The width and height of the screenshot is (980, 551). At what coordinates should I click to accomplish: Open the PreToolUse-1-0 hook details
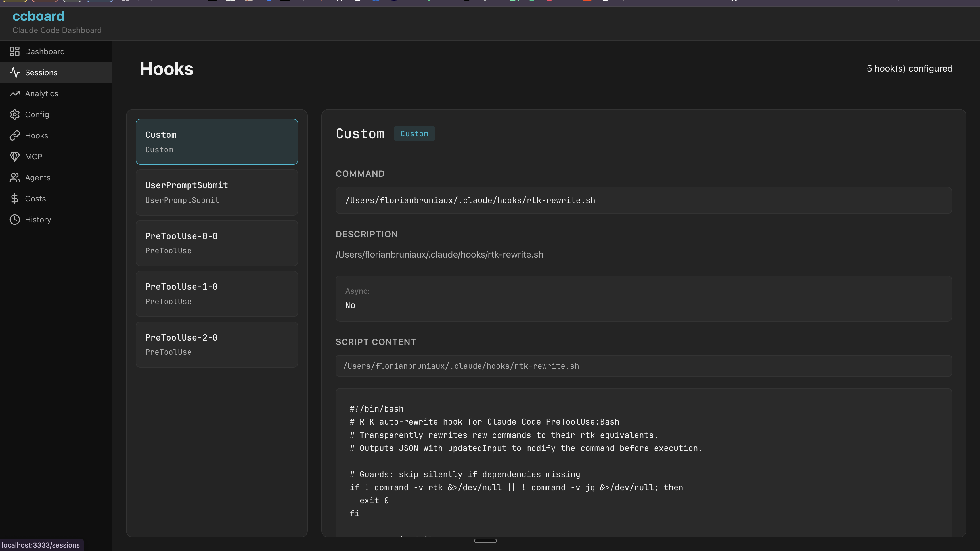click(x=216, y=294)
